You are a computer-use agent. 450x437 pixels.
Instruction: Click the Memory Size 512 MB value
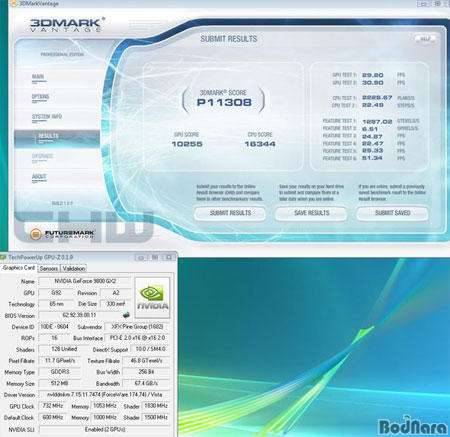click(59, 383)
